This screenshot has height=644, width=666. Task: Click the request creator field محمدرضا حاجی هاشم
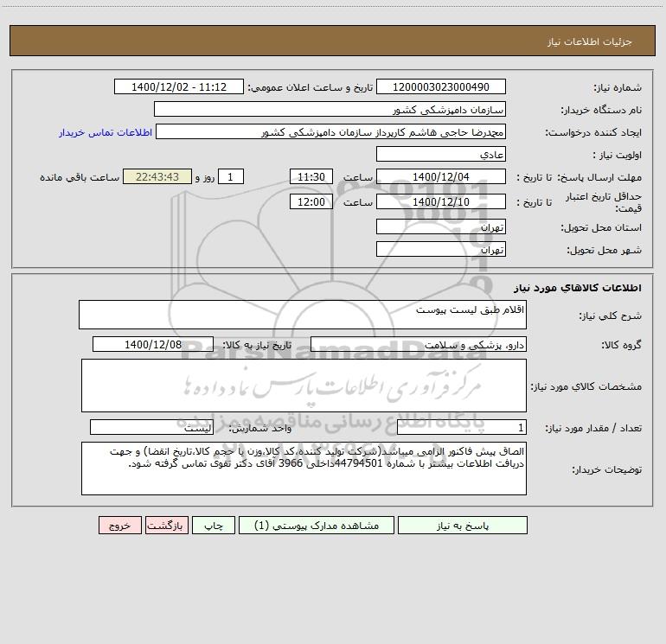click(x=331, y=131)
